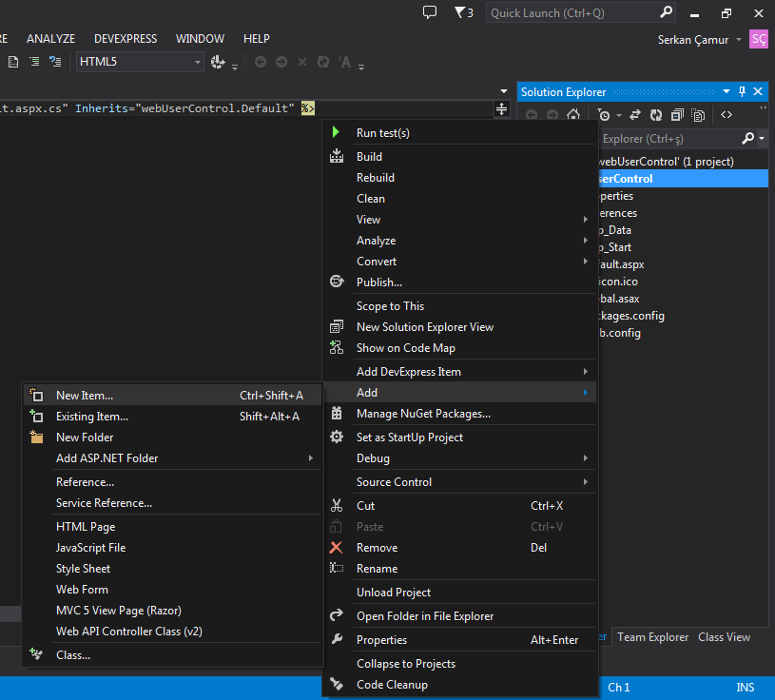The height and width of the screenshot is (700, 775).
Task: Select Properties in context menu
Action: [x=459, y=640]
